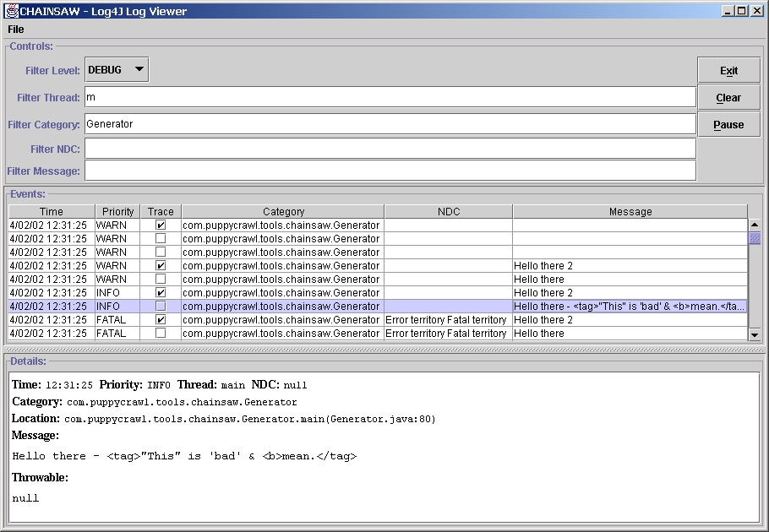The height and width of the screenshot is (532, 769).
Task: Click the Chainsaw app icon in title bar
Action: (x=11, y=11)
